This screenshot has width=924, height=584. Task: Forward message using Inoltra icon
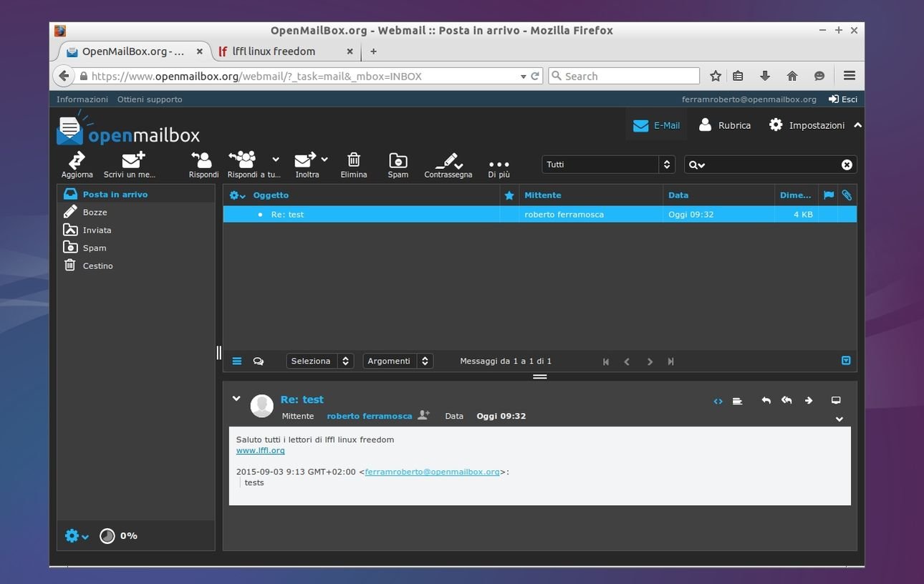coord(306,160)
